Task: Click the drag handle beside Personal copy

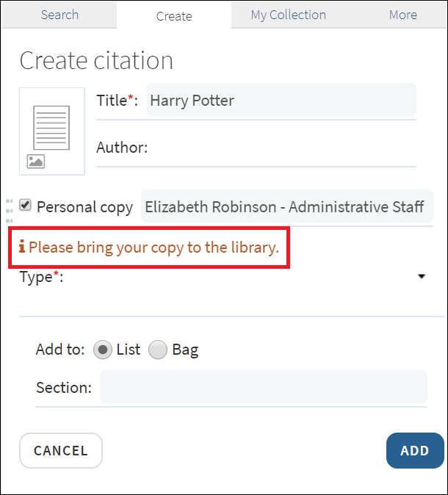Action: (x=9, y=210)
